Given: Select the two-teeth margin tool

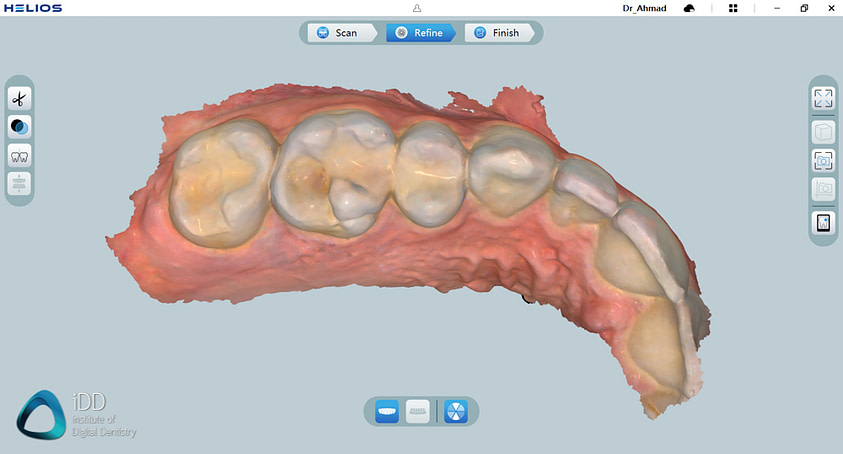Looking at the screenshot, I should (x=20, y=155).
